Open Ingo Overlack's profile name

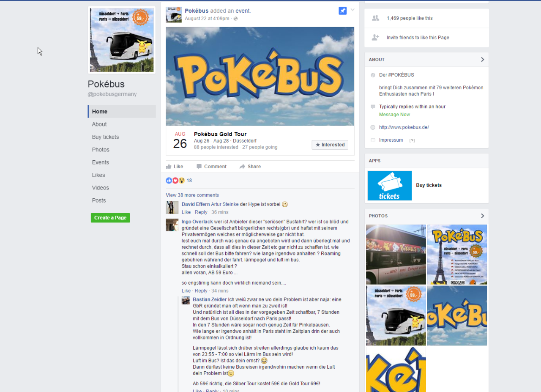tap(197, 222)
